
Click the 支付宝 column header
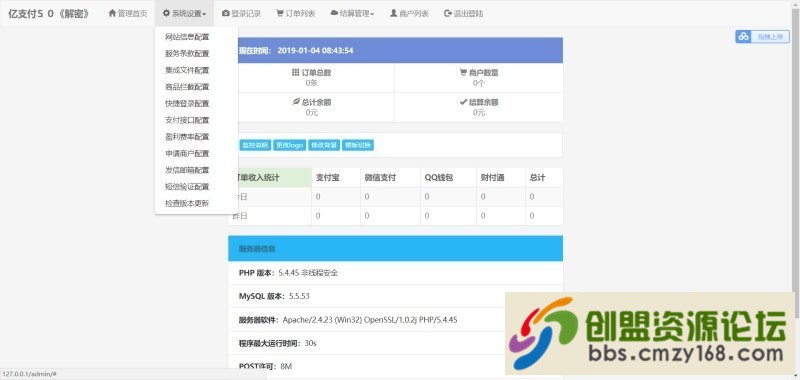[x=328, y=178]
